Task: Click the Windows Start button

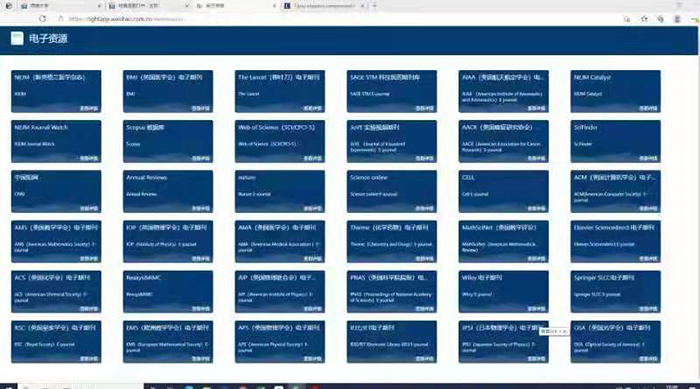Action: pyautogui.click(x=8, y=386)
